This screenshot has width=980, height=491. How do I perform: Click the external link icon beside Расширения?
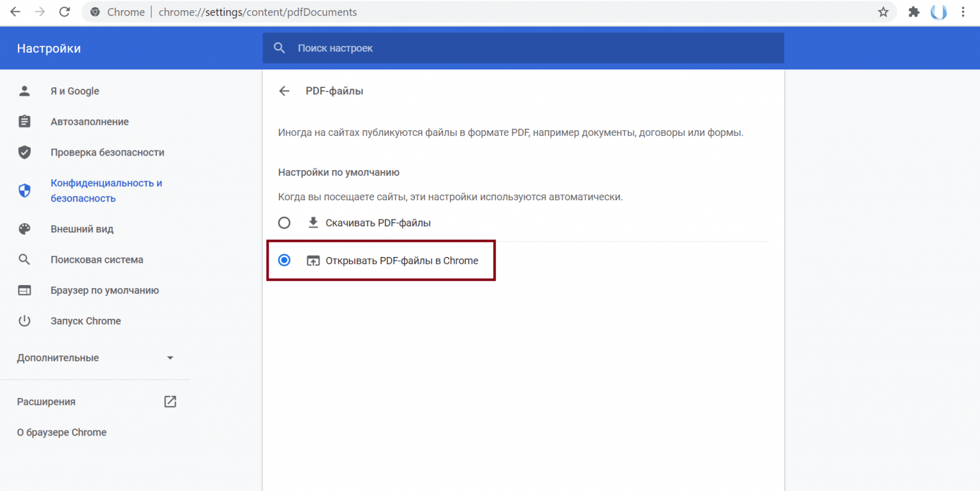point(170,402)
